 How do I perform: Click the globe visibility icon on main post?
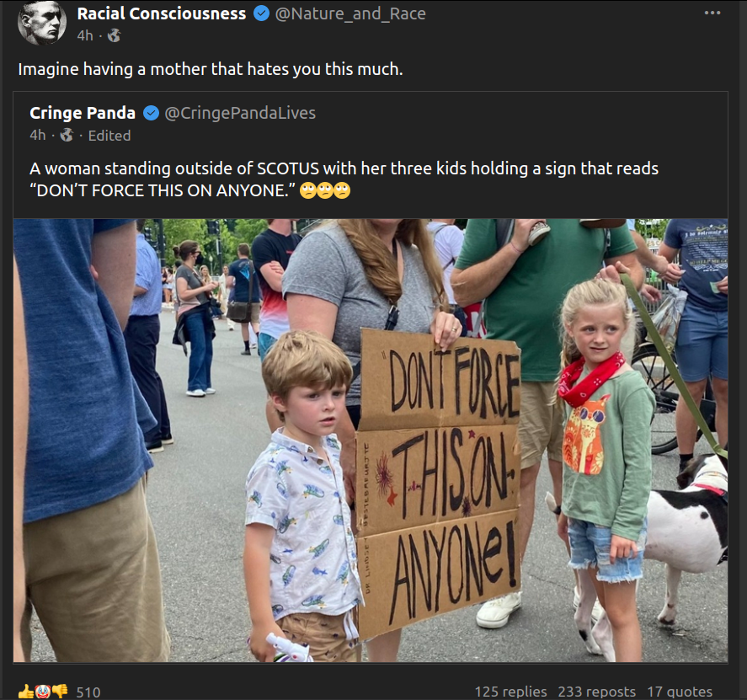(114, 35)
